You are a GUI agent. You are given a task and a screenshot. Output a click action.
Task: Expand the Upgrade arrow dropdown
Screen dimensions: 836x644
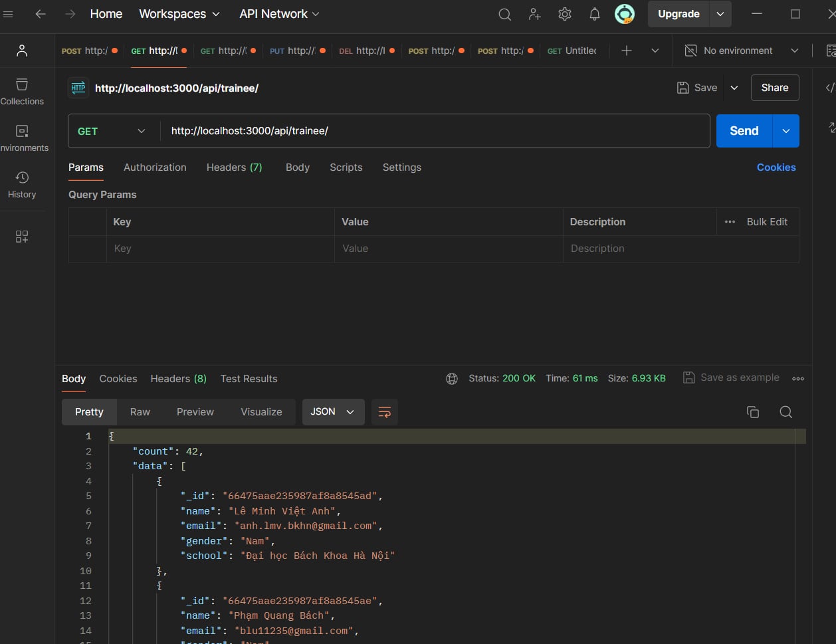pyautogui.click(x=720, y=14)
